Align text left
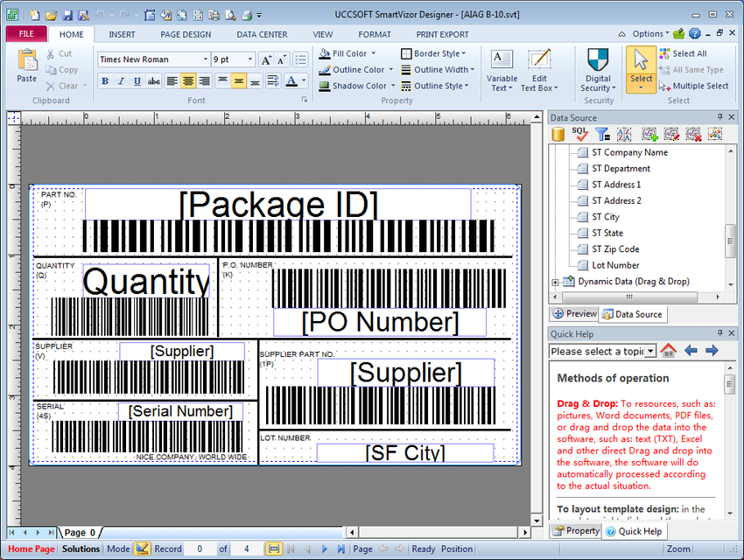The height and width of the screenshot is (560, 744). point(172,81)
